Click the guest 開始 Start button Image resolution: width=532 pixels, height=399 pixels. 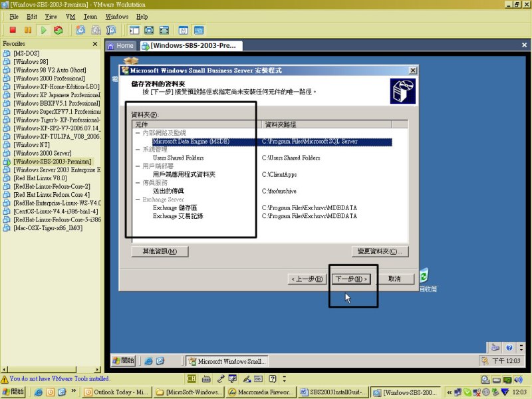click(x=124, y=360)
